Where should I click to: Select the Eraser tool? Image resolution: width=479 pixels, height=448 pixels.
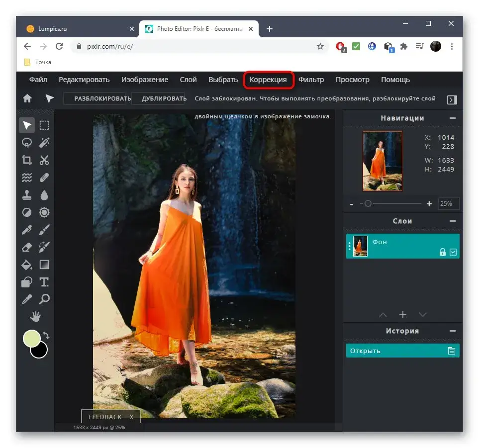[27, 247]
